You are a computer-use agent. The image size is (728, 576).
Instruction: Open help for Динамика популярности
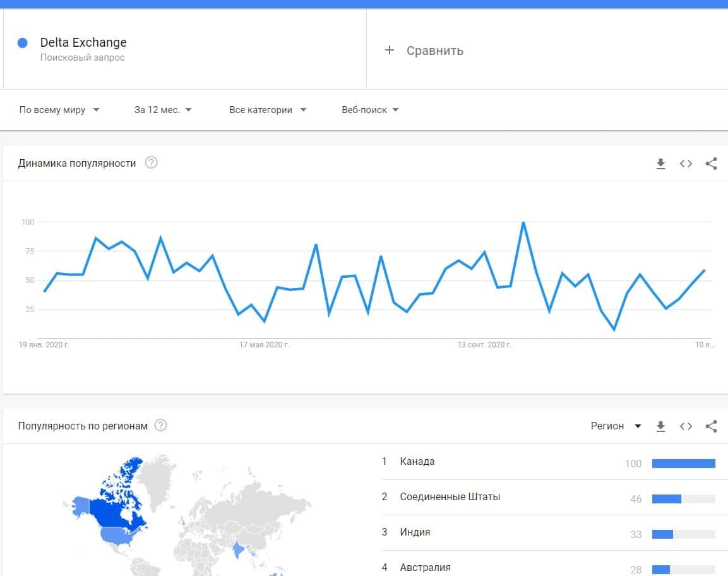151,163
